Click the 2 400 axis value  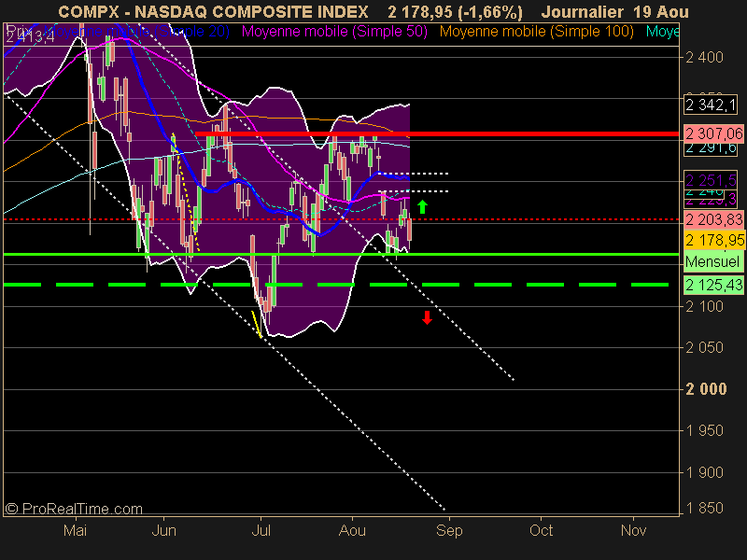[704, 58]
